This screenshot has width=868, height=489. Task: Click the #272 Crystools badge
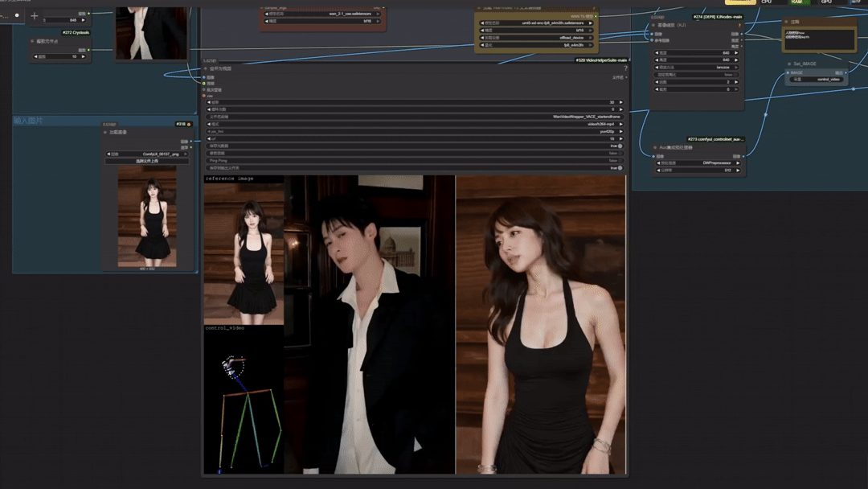[x=76, y=33]
